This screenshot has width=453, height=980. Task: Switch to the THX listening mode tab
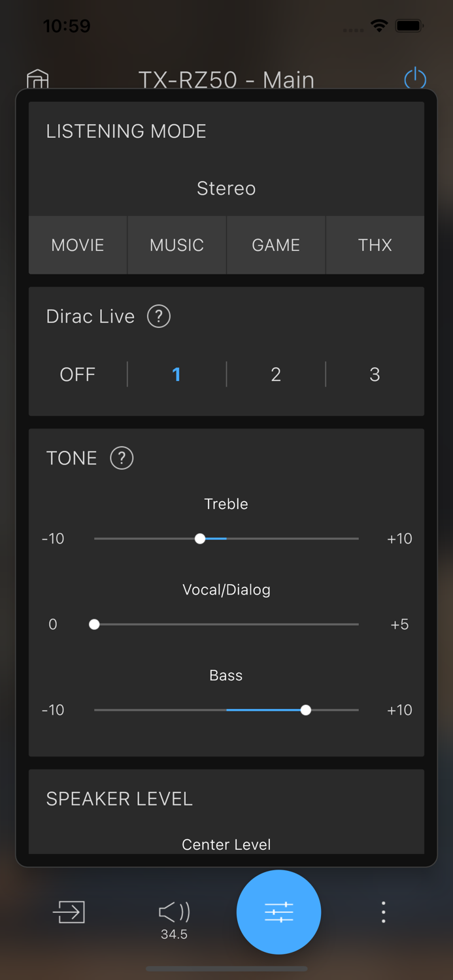[x=375, y=245]
